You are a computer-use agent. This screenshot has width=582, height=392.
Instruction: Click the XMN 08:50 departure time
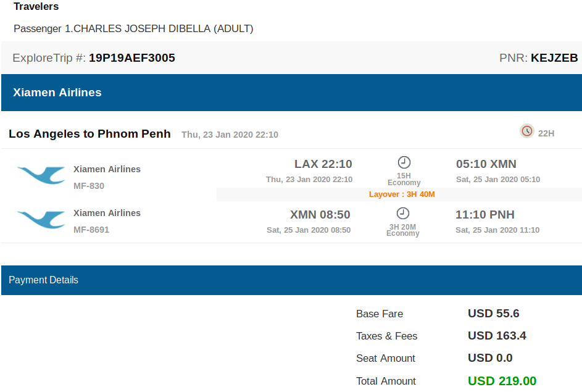(320, 215)
